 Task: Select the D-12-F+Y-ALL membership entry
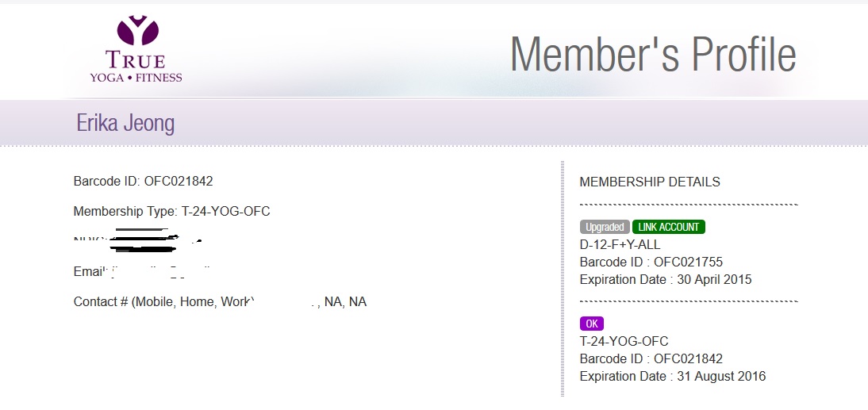620,244
